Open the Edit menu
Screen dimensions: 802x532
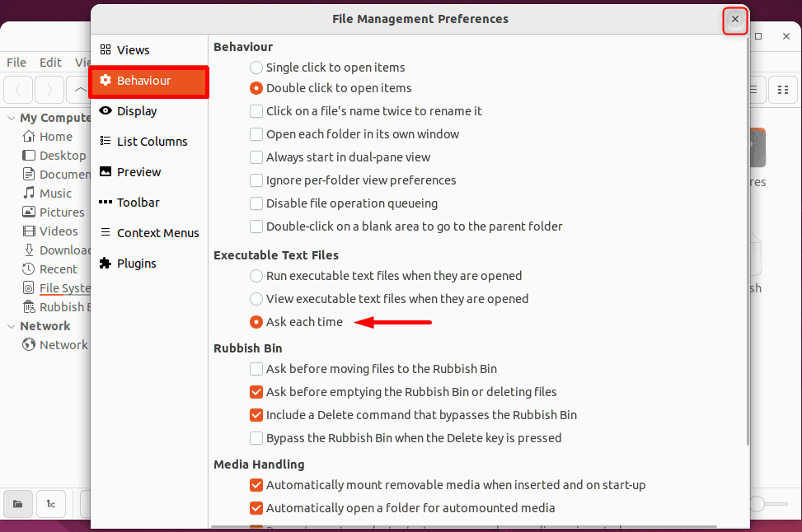click(50, 62)
